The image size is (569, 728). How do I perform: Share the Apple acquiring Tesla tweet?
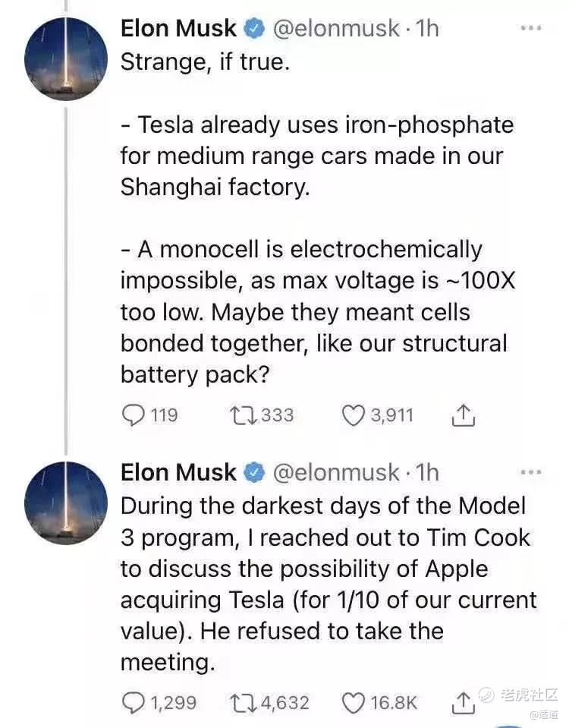[462, 703]
